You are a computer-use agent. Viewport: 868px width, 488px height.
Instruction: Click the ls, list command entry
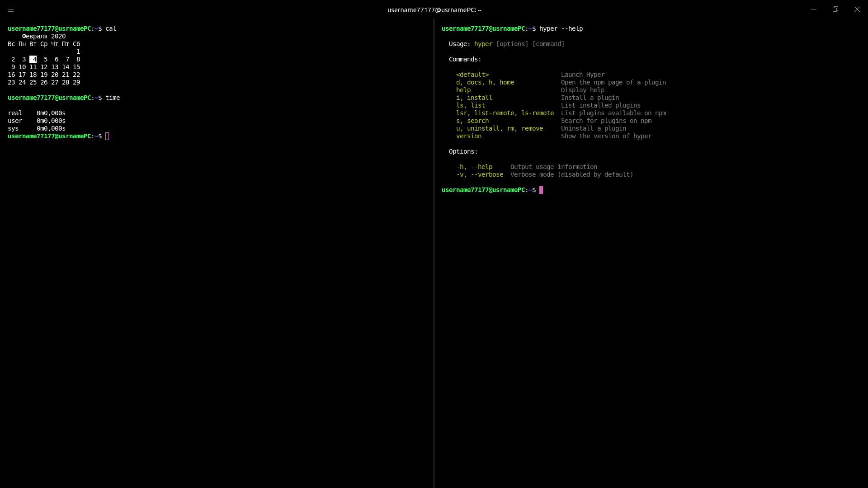click(471, 105)
